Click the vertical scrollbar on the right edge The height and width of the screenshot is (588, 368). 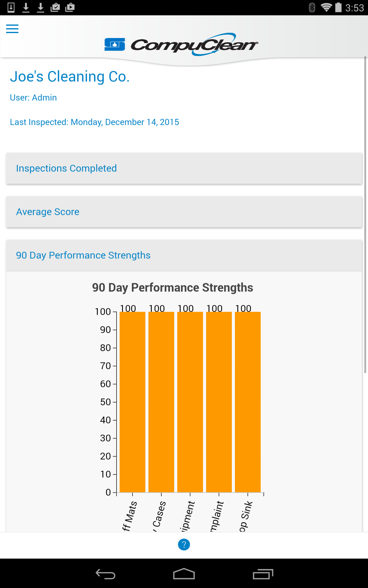point(365,214)
